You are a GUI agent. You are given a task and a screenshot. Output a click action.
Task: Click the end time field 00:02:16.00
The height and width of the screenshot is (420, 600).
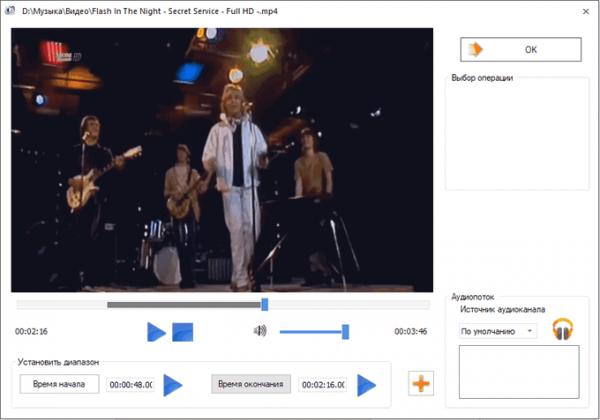[323, 384]
